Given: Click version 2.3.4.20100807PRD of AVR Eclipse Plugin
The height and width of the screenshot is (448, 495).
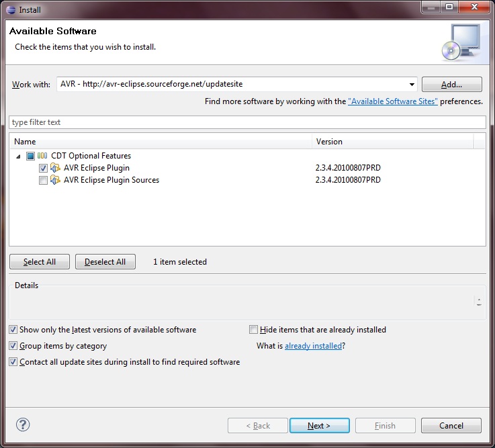Looking at the screenshot, I should [x=348, y=168].
